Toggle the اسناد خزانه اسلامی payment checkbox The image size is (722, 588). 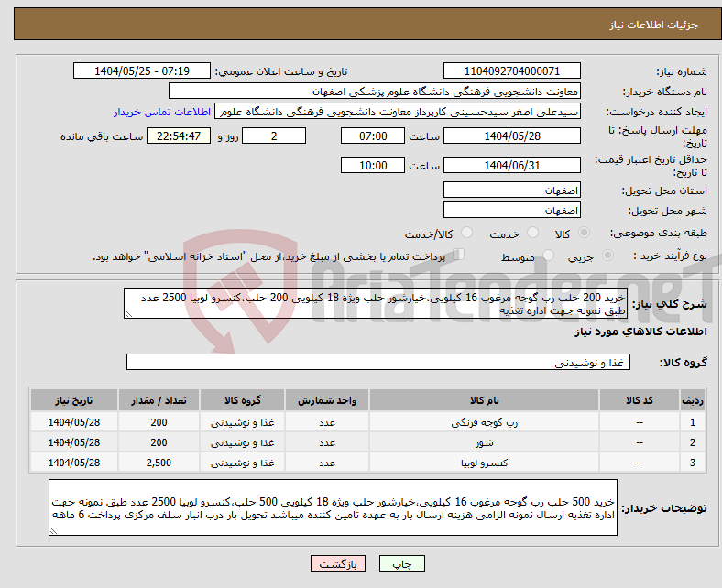tap(458, 255)
